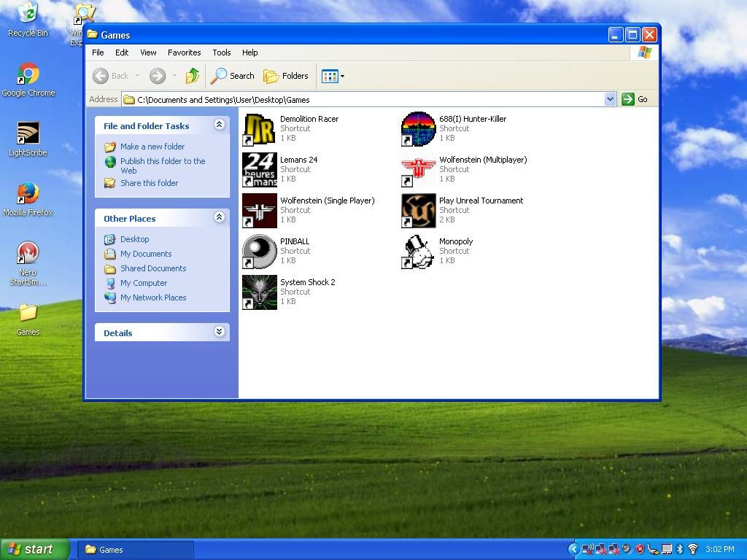Click the Demolition Racer file name
Image resolution: width=747 pixels, height=560 pixels.
point(309,119)
